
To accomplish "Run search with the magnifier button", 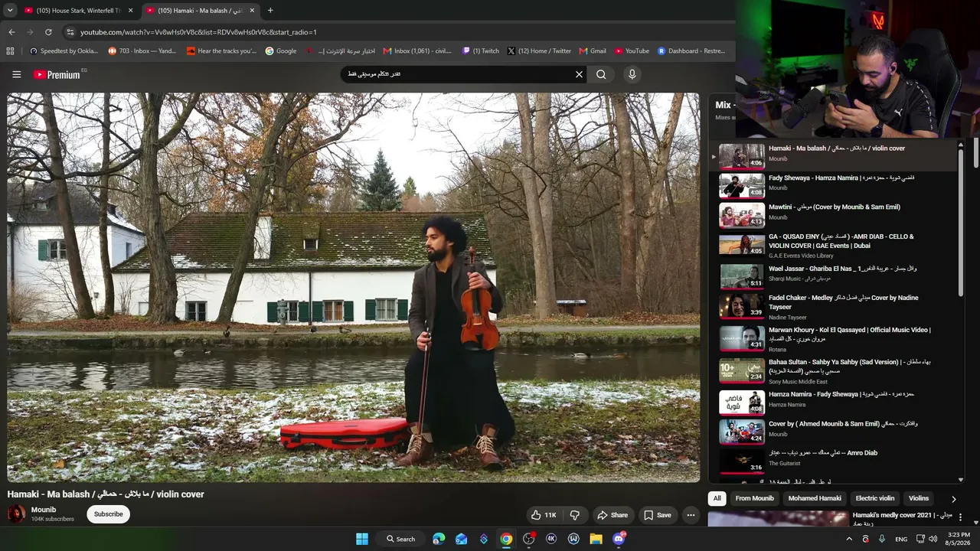I will (x=601, y=74).
